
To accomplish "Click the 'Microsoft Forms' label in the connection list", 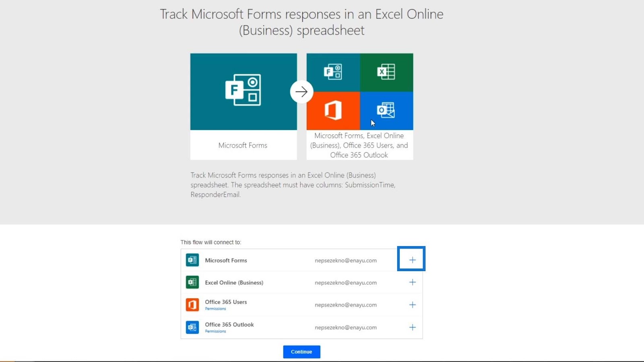I will 226,261.
